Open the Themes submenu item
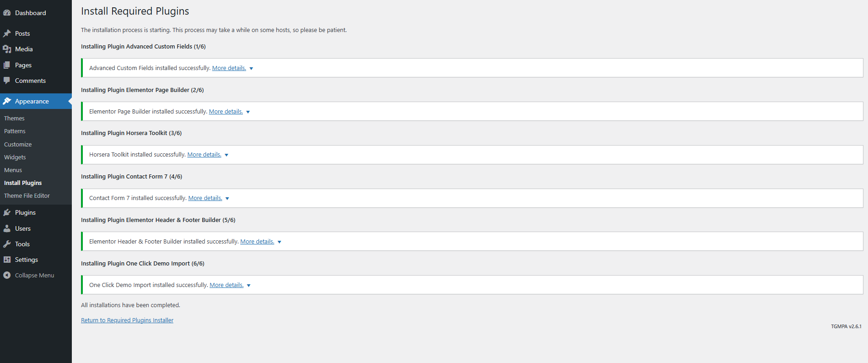Screen dimensions: 868x363 (x=14, y=118)
